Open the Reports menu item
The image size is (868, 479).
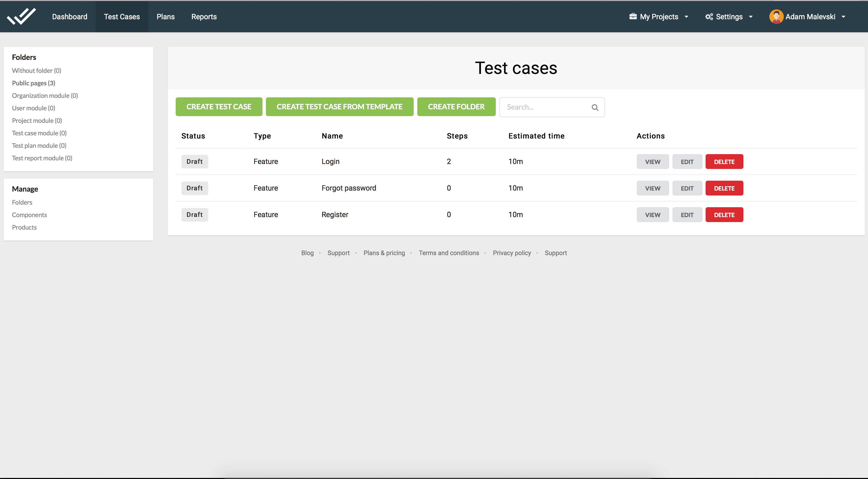(x=204, y=16)
